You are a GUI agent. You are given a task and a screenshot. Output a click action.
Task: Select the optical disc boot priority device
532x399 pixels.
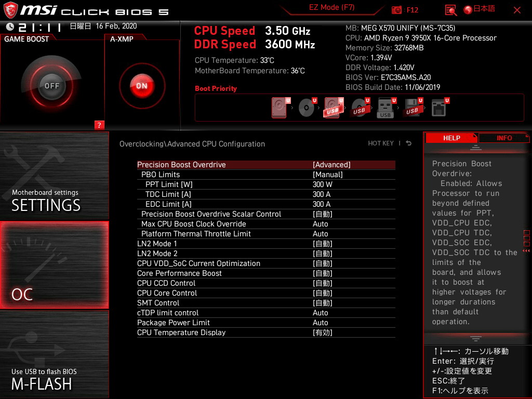click(307, 108)
